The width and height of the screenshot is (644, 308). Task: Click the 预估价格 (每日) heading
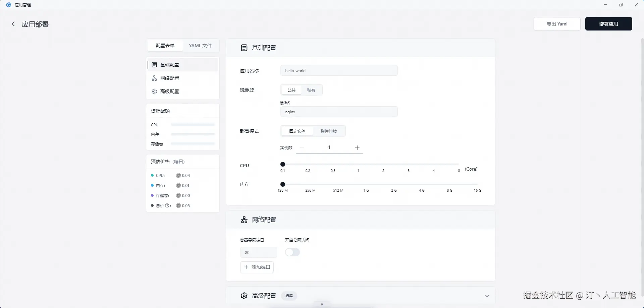pyautogui.click(x=168, y=162)
